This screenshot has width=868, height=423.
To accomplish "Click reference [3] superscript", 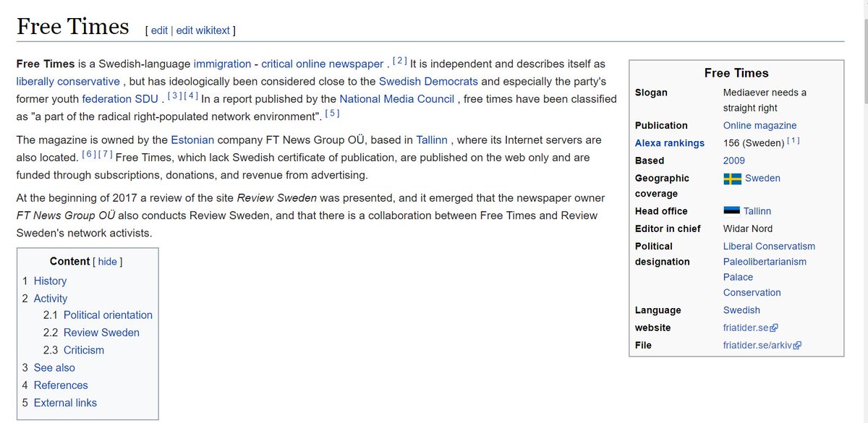I will point(174,96).
